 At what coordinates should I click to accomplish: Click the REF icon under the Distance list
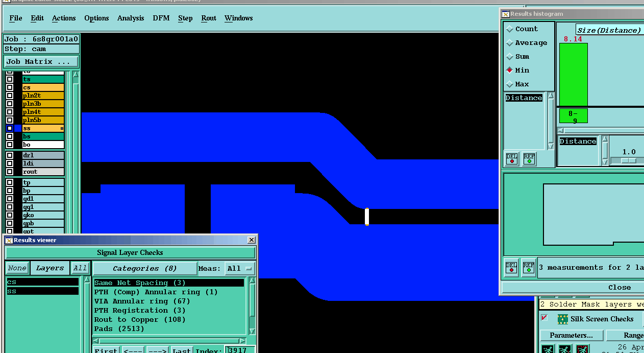[x=529, y=158]
